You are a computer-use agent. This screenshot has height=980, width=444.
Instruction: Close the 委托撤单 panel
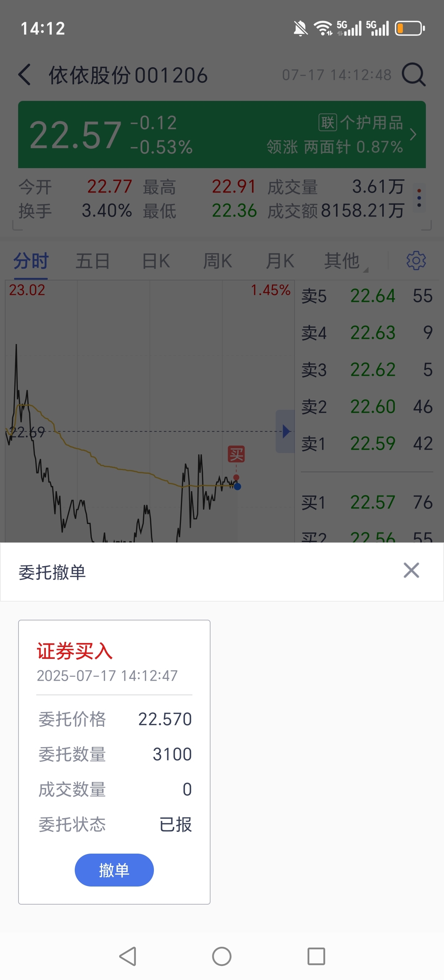pyautogui.click(x=411, y=570)
